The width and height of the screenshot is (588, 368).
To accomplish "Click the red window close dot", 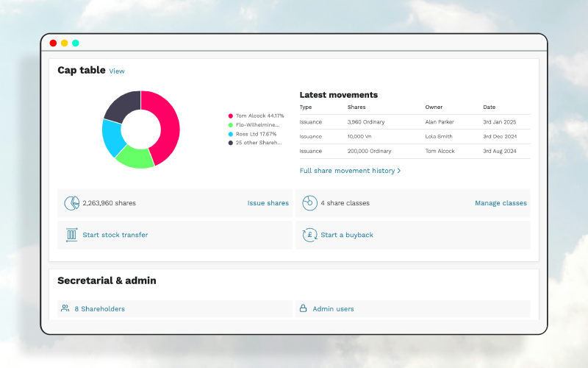I will 53,43.
